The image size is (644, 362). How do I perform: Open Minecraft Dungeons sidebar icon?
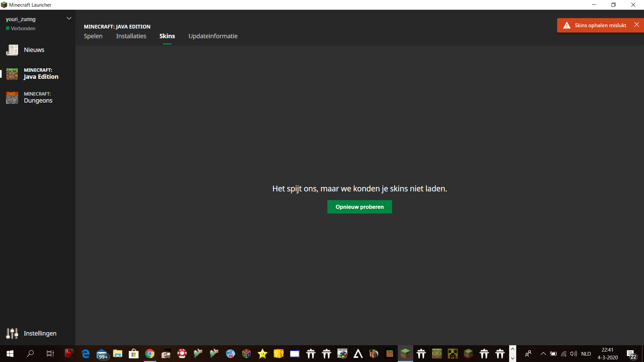[x=12, y=98]
